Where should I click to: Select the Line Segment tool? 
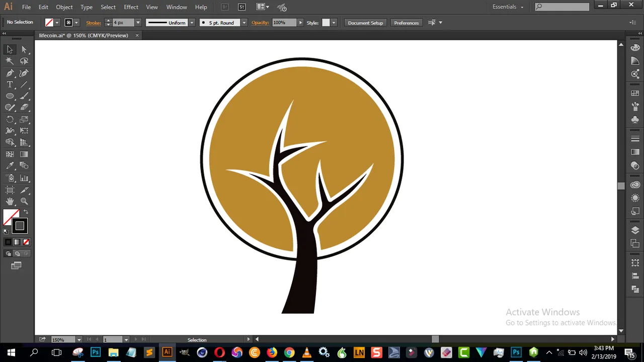coord(24,84)
